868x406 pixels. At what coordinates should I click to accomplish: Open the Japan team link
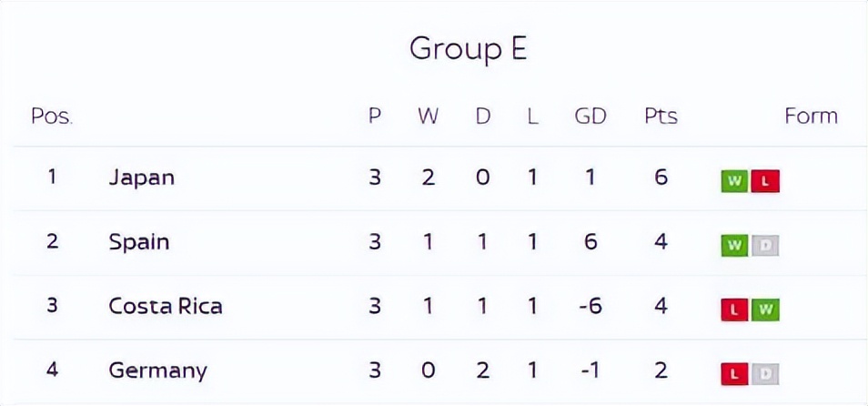coord(141,178)
